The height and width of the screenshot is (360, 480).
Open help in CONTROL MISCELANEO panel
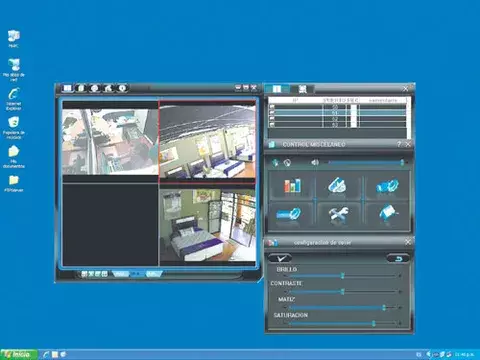click(x=399, y=144)
